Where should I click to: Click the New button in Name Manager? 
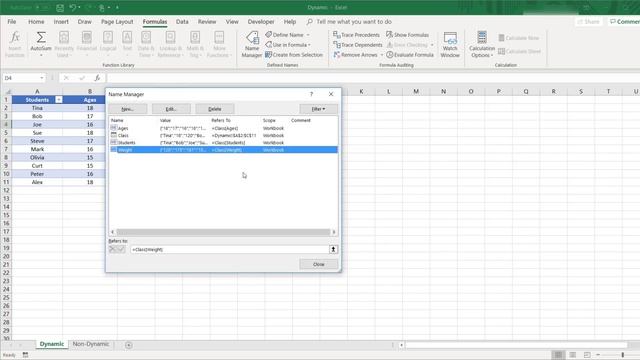tap(127, 109)
